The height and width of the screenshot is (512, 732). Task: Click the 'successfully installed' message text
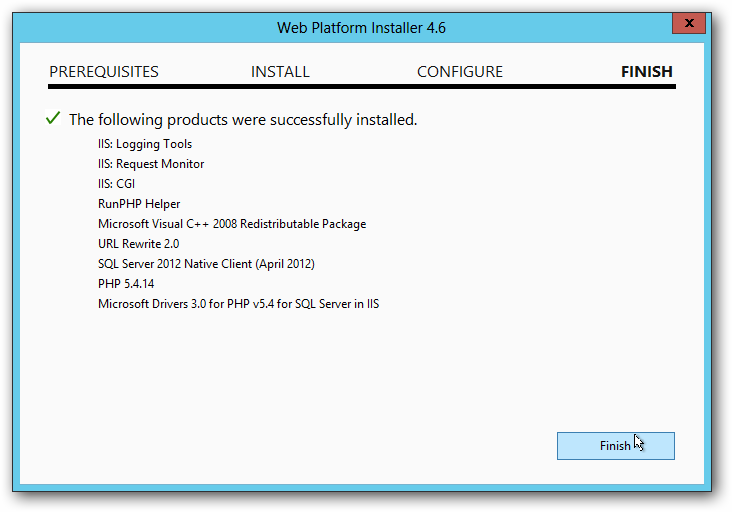click(x=243, y=120)
